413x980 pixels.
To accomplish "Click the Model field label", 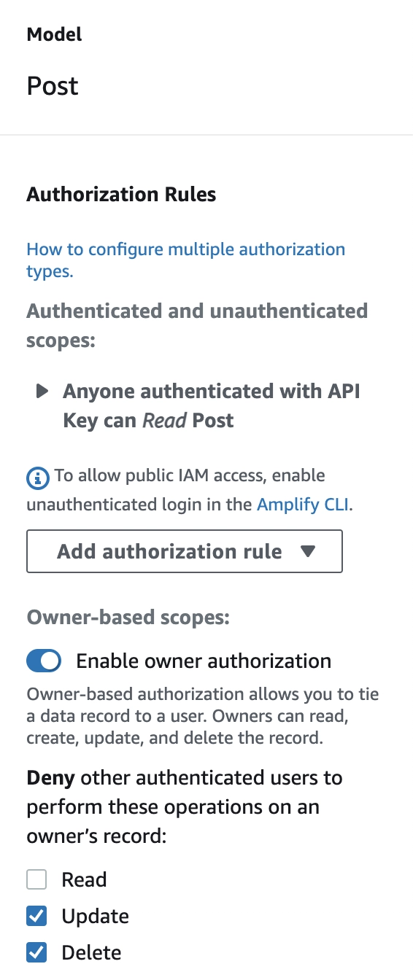I will (55, 34).
